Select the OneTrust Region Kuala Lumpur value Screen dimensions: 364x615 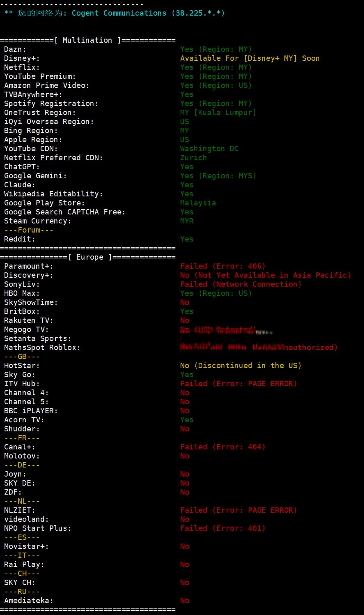[218, 113]
